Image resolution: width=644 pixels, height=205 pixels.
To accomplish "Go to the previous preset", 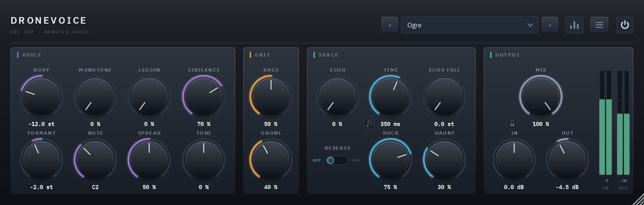I will (x=390, y=25).
